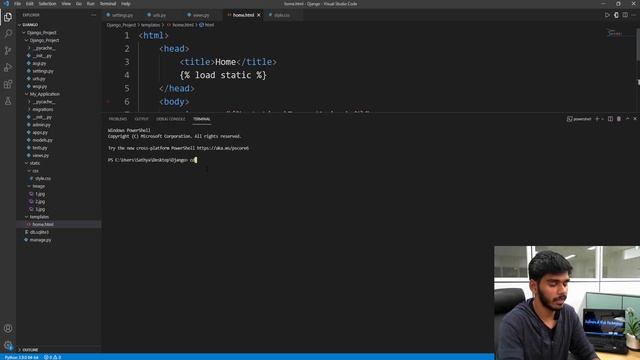Open Explorer panel more actions ellipsis
This screenshot has width=640, height=360.
pos(93,15)
